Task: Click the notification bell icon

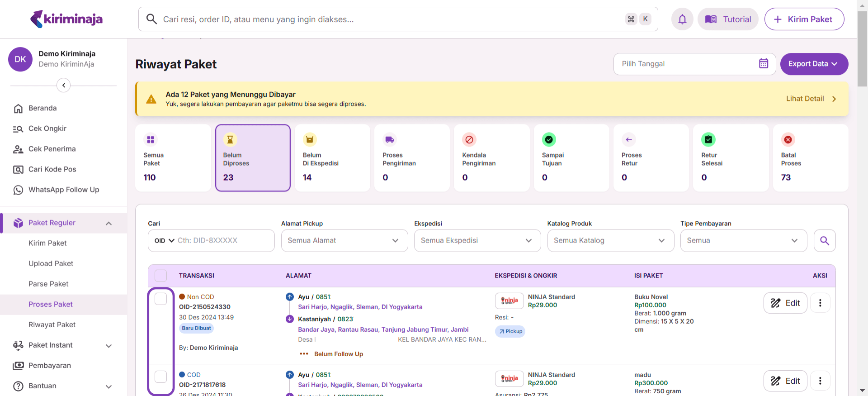Action: tap(682, 19)
